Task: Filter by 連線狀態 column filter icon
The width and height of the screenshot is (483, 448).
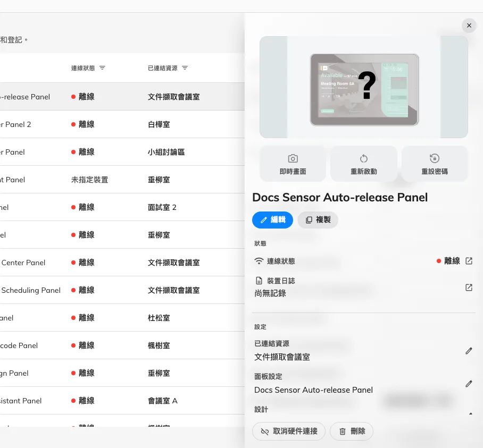Action: point(102,67)
